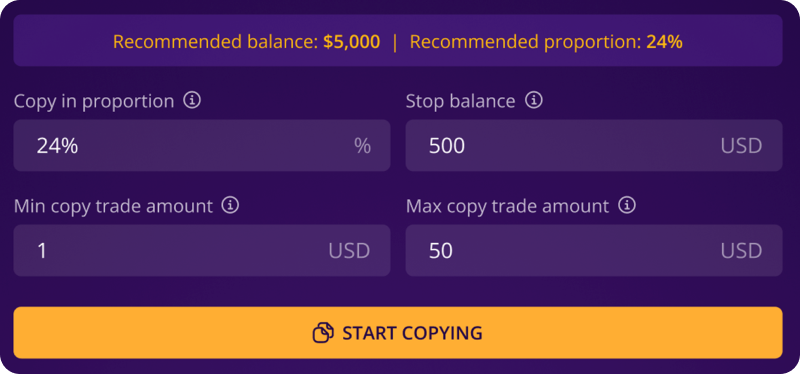Focus the Copy in proportion field showing 24%
800x374 pixels.
coord(202,145)
